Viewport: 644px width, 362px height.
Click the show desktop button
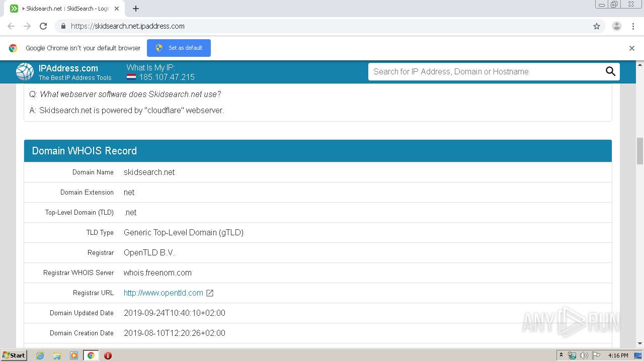click(x=638, y=355)
